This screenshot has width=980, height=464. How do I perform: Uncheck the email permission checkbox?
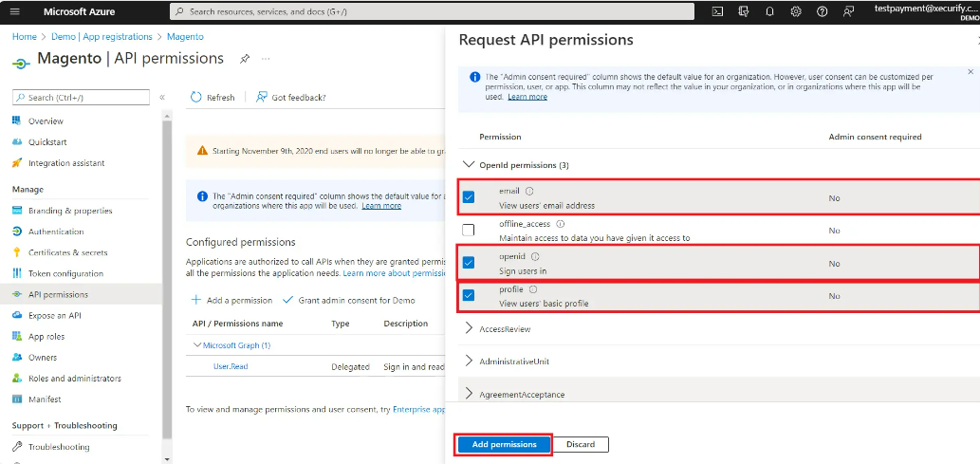tap(468, 197)
